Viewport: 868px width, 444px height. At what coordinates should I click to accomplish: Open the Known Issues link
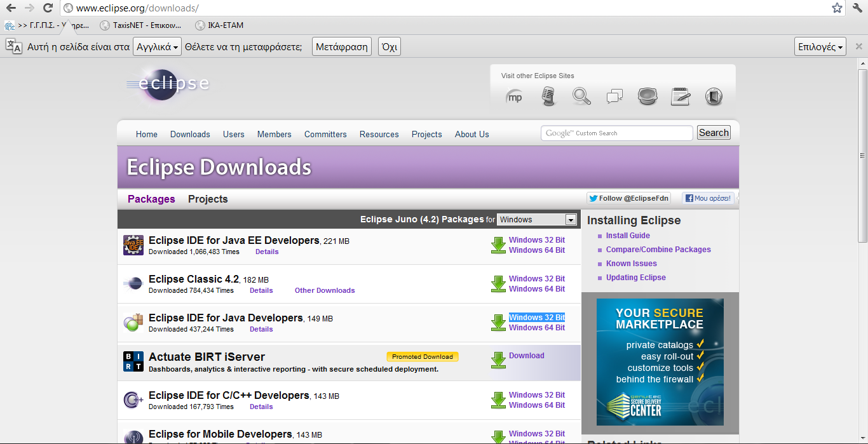click(x=632, y=264)
